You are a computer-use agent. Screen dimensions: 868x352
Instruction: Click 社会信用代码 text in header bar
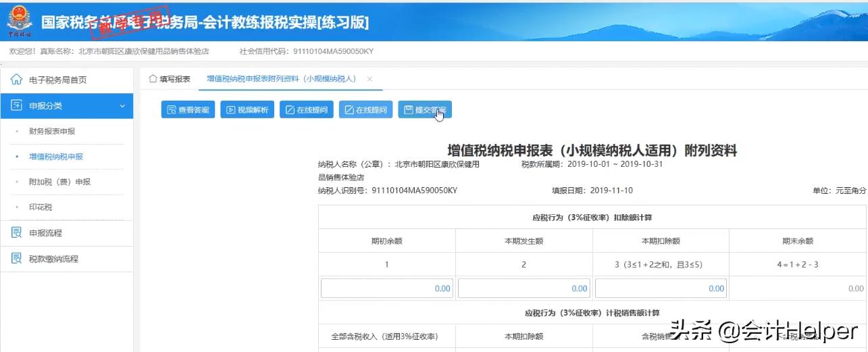pyautogui.click(x=307, y=51)
